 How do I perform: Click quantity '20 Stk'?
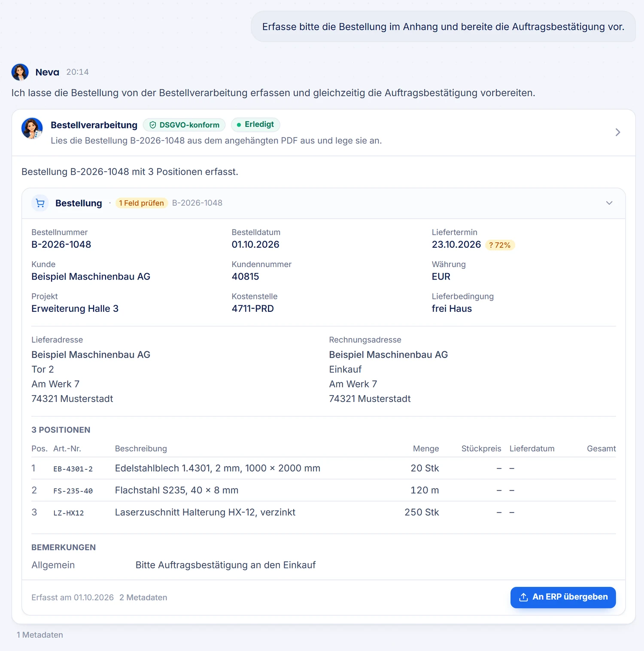coord(425,468)
